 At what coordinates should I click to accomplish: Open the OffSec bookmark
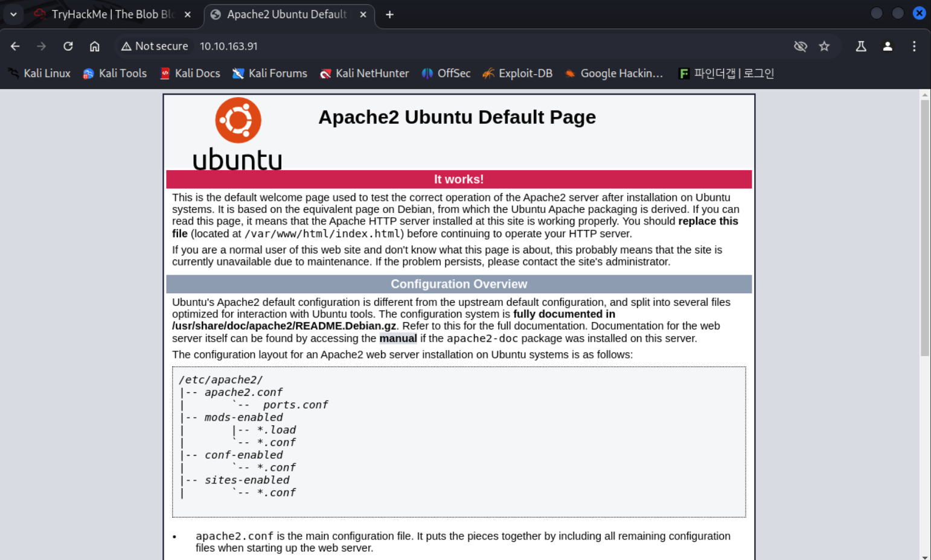pyautogui.click(x=446, y=74)
